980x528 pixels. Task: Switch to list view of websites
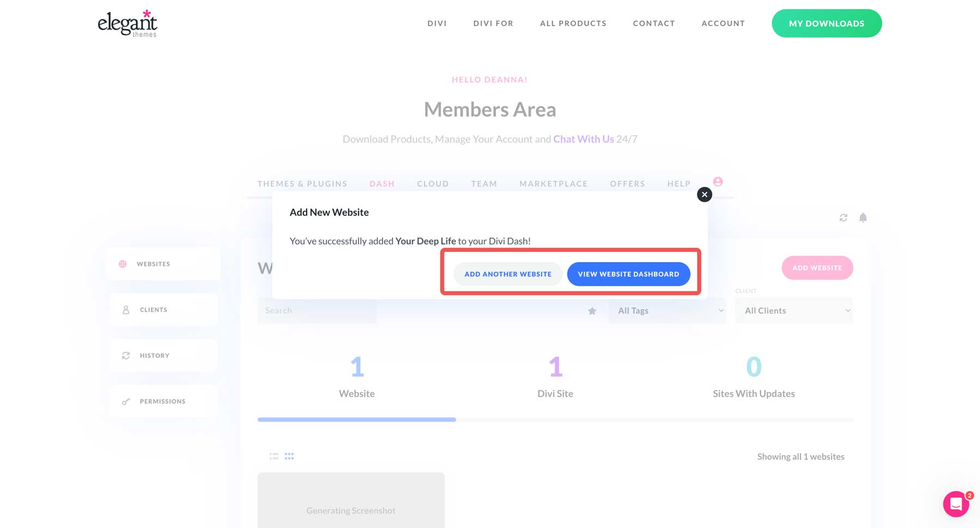273,456
